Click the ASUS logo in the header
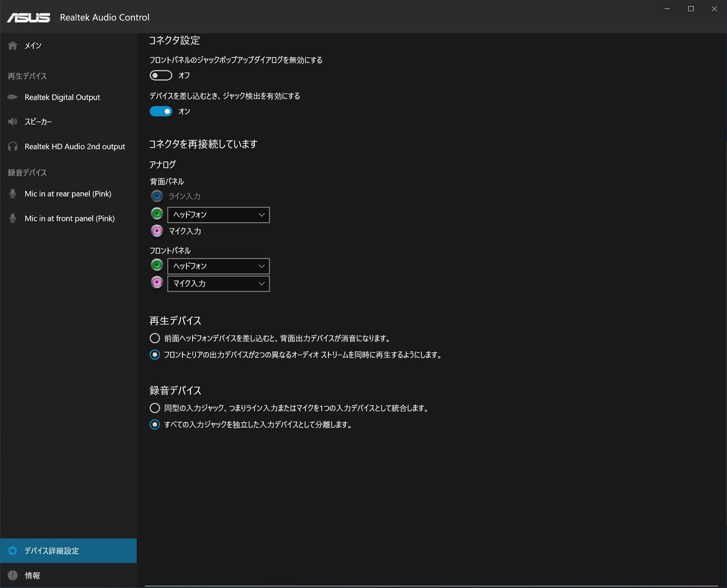Screen dimensions: 727x588 click(28, 17)
